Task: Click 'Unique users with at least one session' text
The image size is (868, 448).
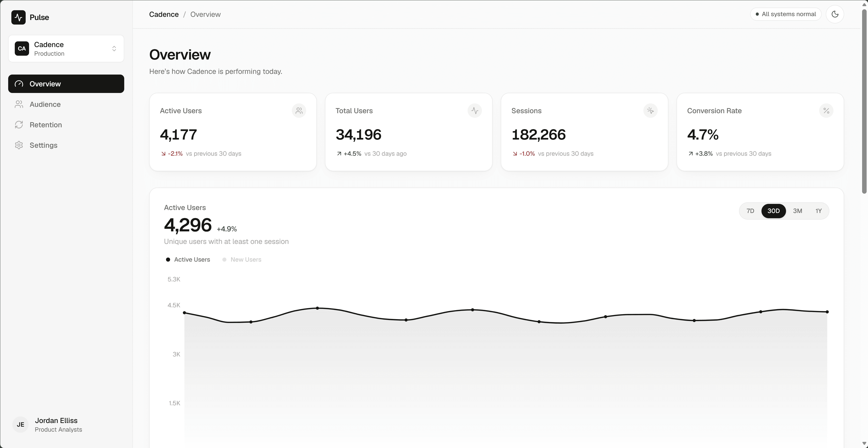Action: coord(226,242)
